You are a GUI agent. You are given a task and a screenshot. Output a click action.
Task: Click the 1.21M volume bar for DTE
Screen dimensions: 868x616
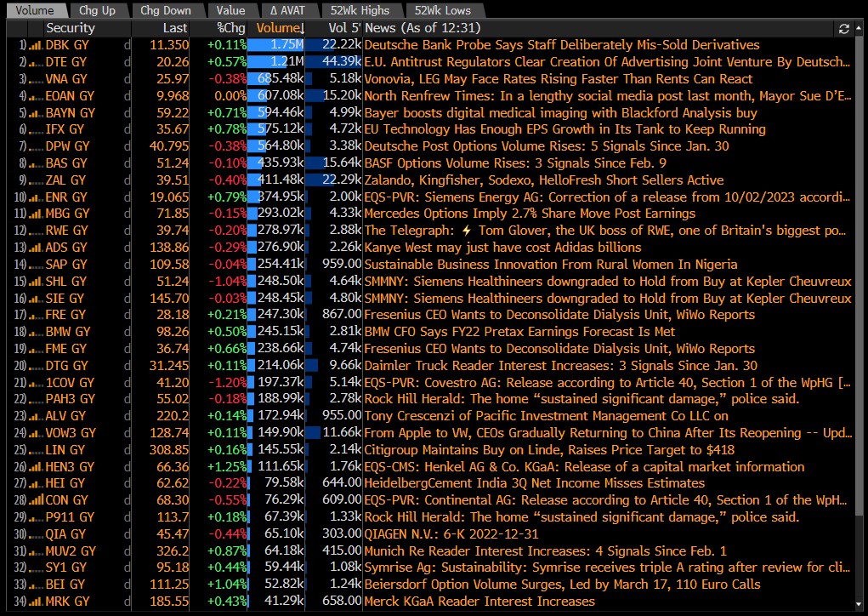(x=275, y=63)
